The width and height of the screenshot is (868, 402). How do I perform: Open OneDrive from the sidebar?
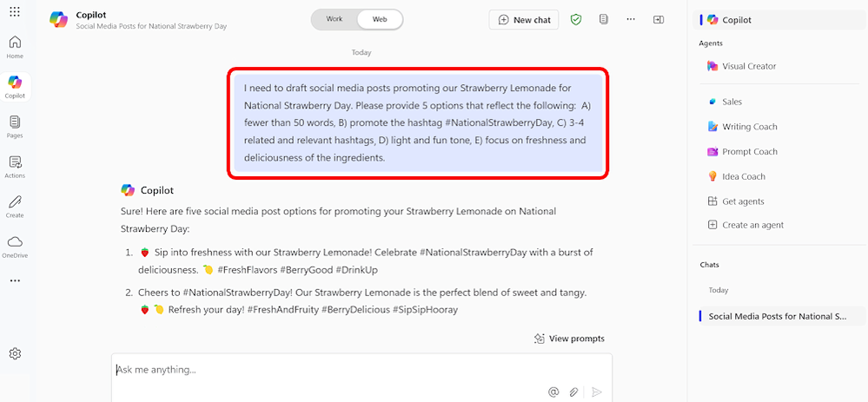pos(15,246)
